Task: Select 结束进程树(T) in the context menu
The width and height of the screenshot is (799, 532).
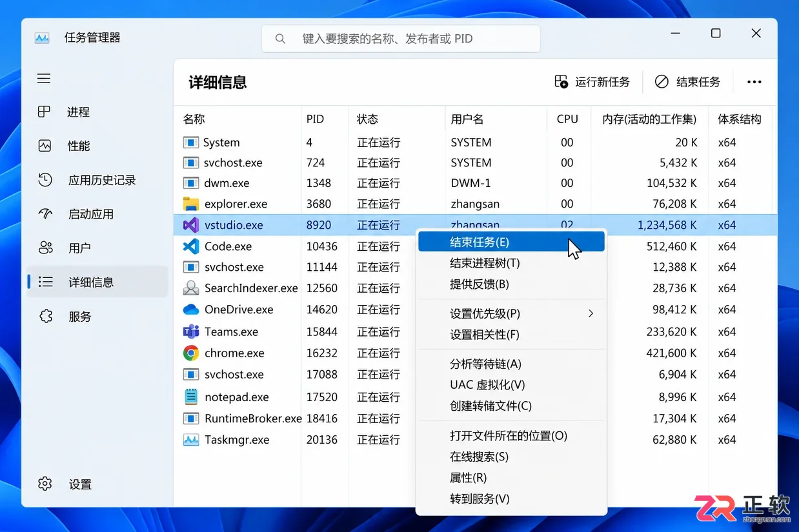Action: [x=511, y=263]
